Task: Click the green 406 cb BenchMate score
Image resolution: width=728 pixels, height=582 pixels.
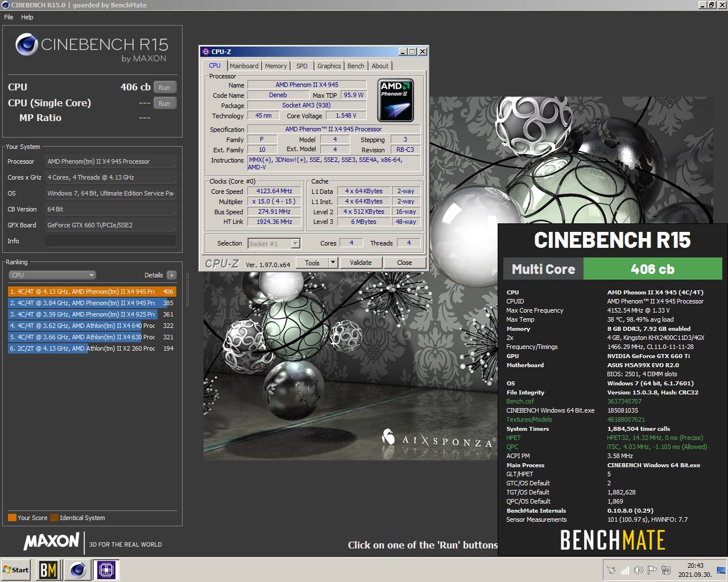Action: click(x=652, y=269)
